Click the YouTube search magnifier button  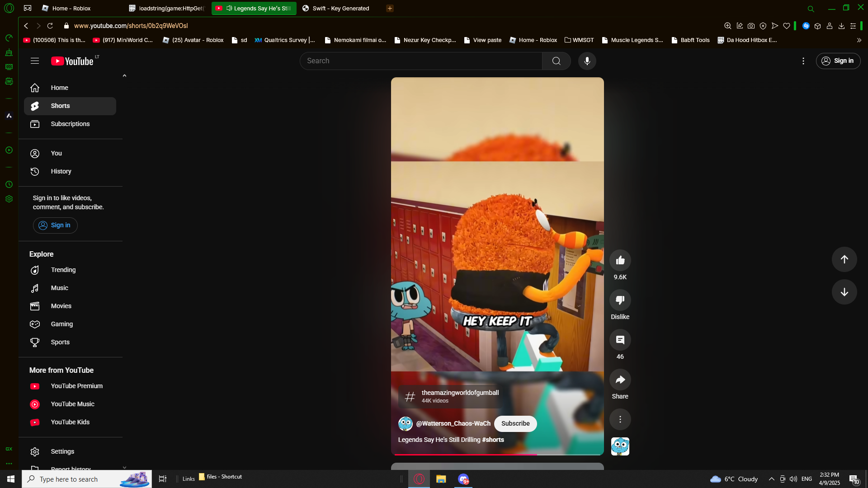pos(556,61)
